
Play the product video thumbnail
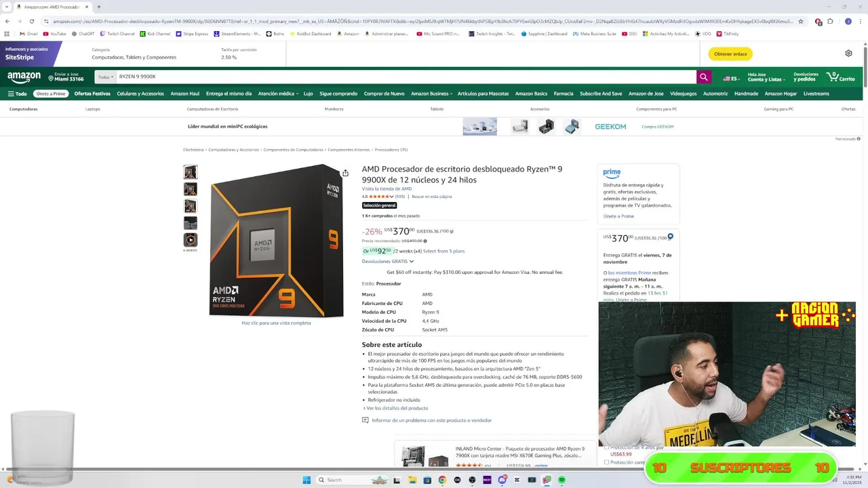[191, 240]
